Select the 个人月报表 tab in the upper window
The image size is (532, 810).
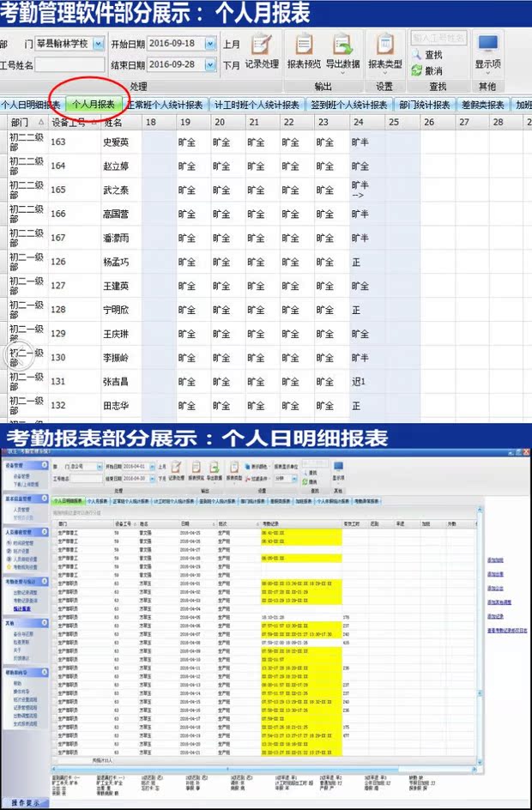[94, 105]
